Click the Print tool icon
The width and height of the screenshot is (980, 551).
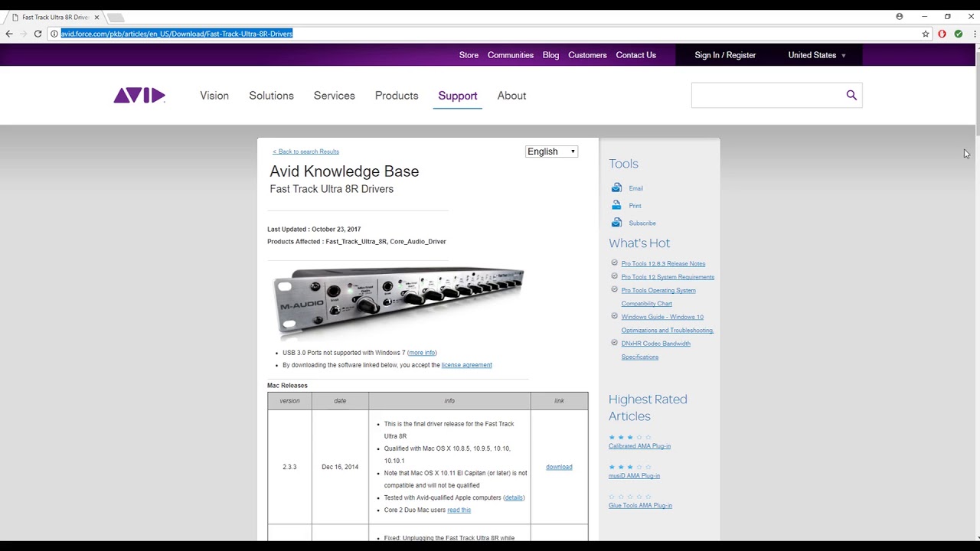616,205
